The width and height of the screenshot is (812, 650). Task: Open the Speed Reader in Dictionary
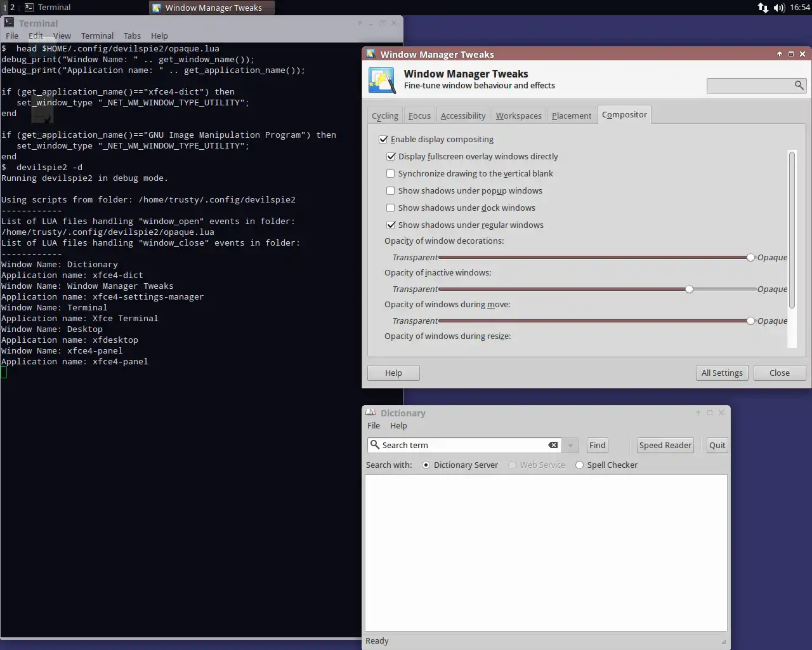click(x=665, y=445)
